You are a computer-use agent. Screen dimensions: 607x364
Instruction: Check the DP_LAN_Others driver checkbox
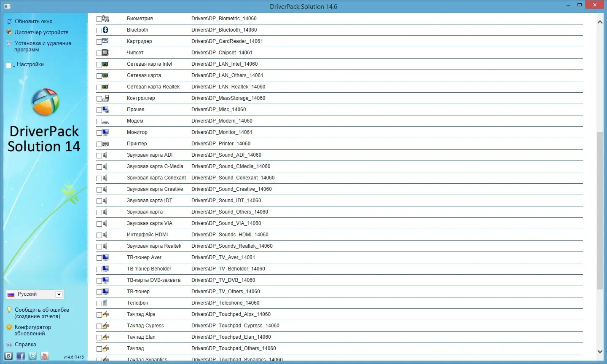[x=99, y=76]
